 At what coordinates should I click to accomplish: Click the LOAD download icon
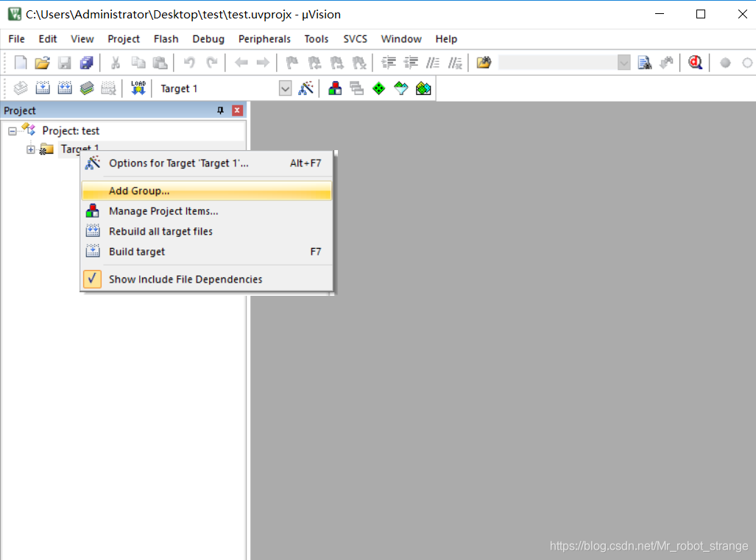pyautogui.click(x=138, y=88)
